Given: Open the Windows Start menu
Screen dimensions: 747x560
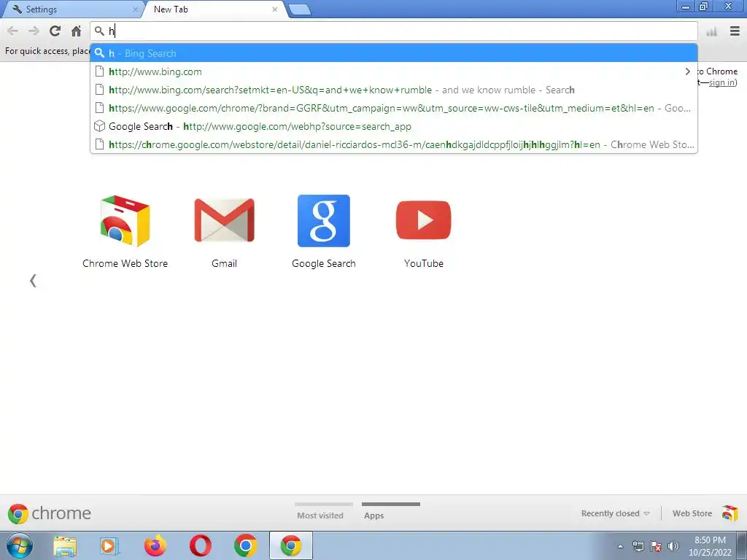Looking at the screenshot, I should (x=20, y=545).
